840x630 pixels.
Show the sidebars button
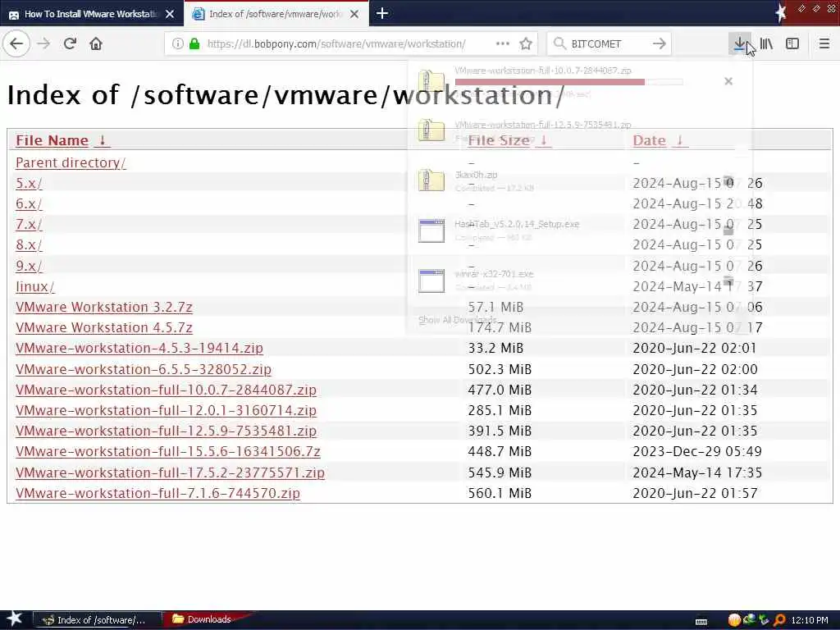pos(792,43)
